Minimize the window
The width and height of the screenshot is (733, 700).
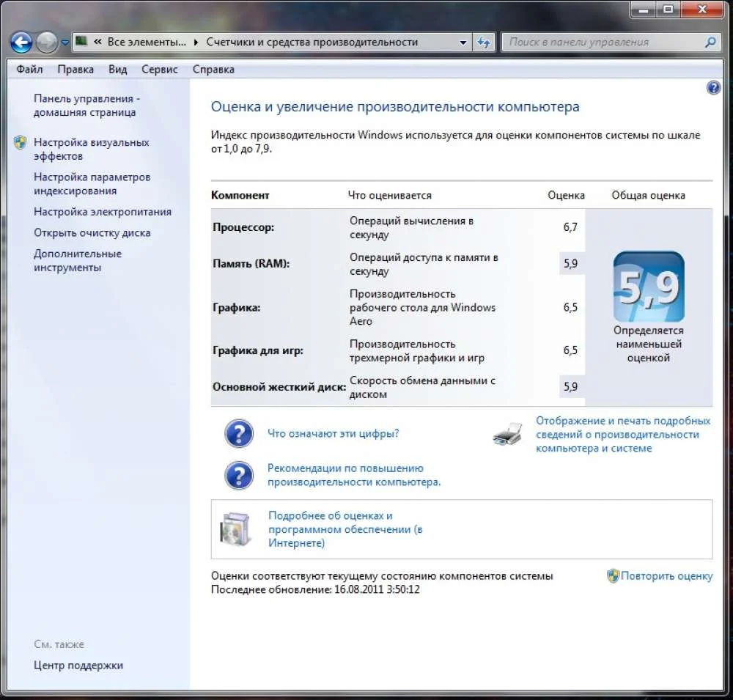644,10
